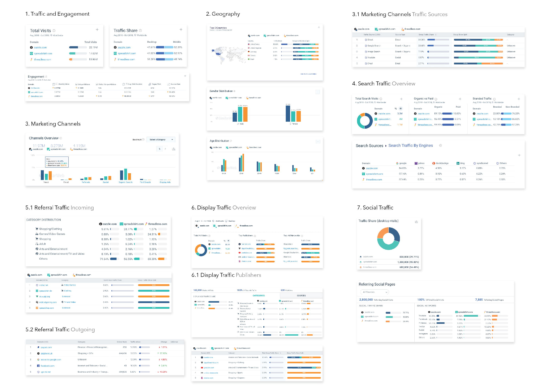This screenshot has height=392, width=539.
Task: Click the info icon beside Total Ad Visits
Action: 209,236
